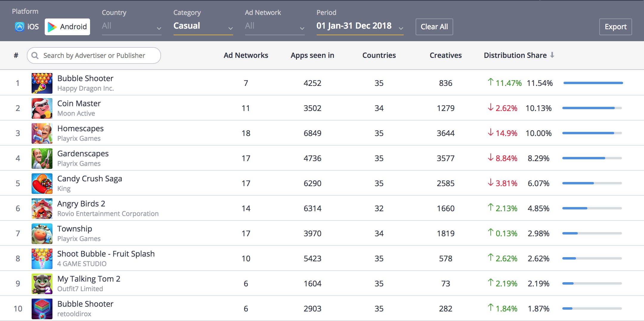The width and height of the screenshot is (644, 321).
Task: Click publisher 4 GAME STUDIO
Action: pyautogui.click(x=82, y=264)
